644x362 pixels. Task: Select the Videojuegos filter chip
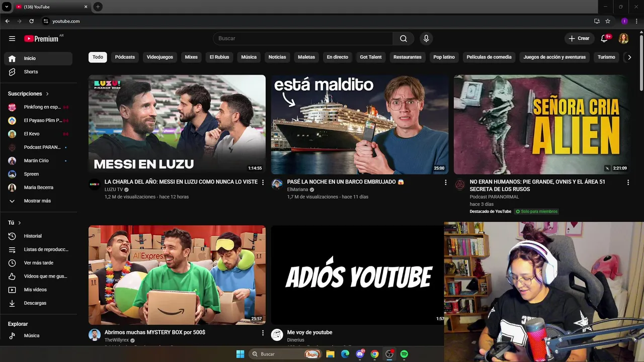(160, 57)
